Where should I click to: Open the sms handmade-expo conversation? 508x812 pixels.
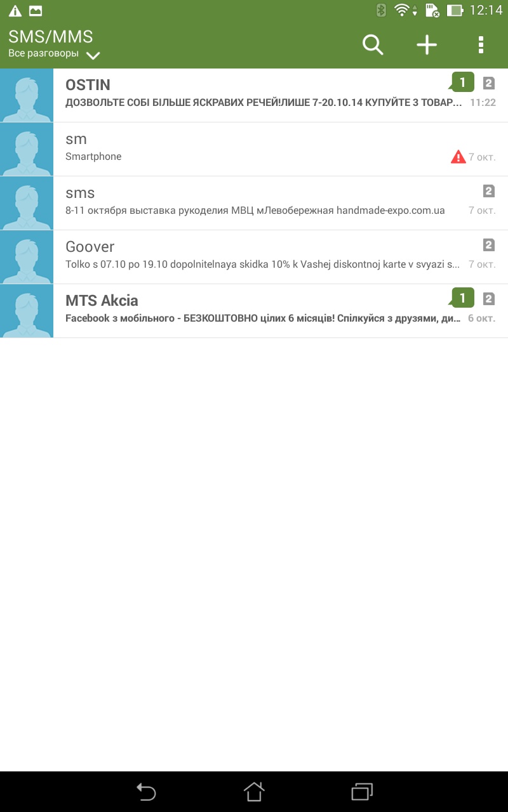[x=254, y=203]
